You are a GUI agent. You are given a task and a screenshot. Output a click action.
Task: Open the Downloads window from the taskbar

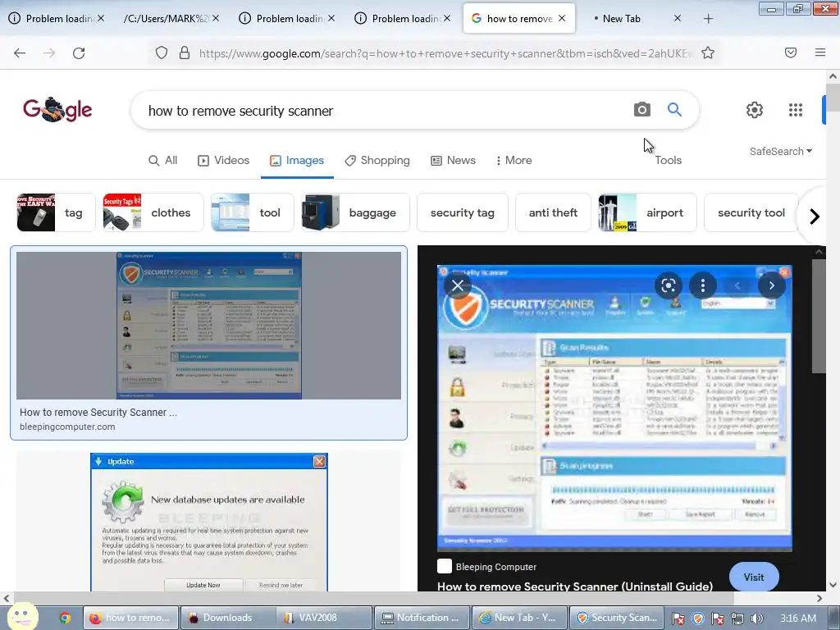coord(227,618)
